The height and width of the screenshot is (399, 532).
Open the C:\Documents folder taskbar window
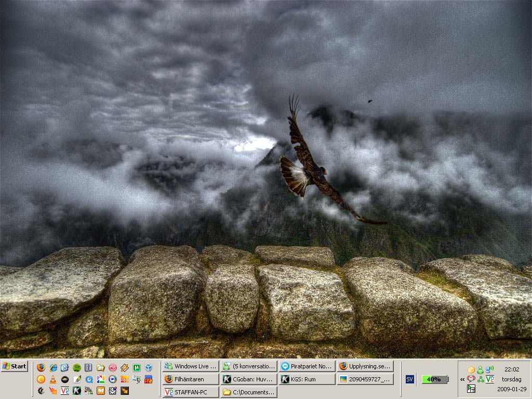click(249, 392)
